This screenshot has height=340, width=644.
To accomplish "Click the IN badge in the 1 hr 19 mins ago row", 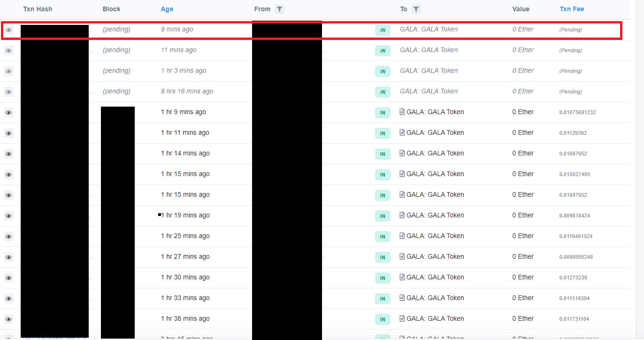I will tap(383, 216).
